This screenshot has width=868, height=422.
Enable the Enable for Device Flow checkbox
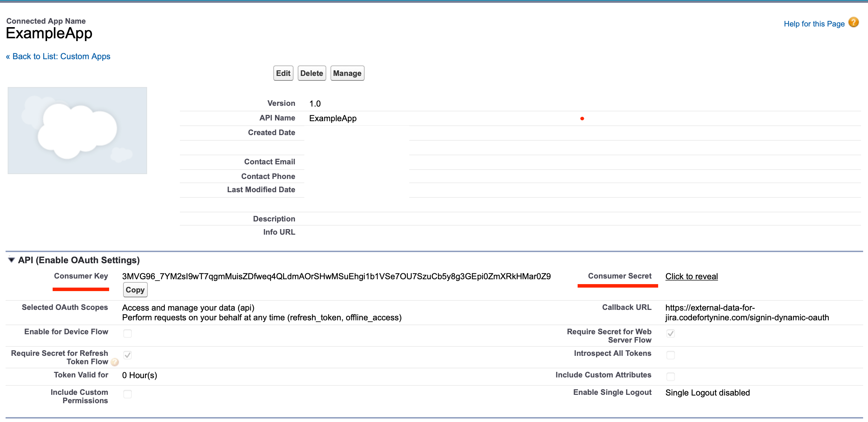click(128, 333)
